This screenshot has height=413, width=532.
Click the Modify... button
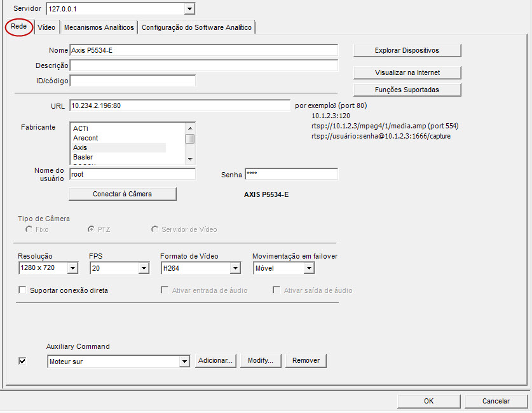tap(261, 361)
